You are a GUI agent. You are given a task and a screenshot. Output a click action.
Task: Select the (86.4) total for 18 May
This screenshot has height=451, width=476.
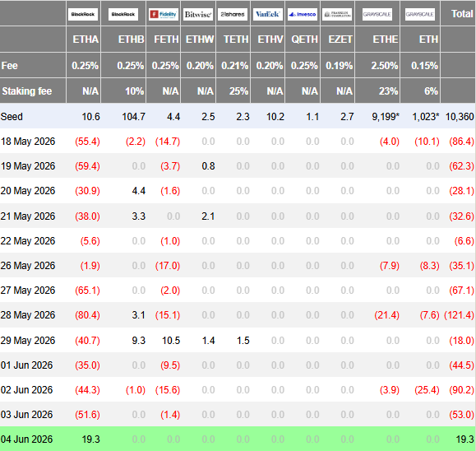[461, 142]
